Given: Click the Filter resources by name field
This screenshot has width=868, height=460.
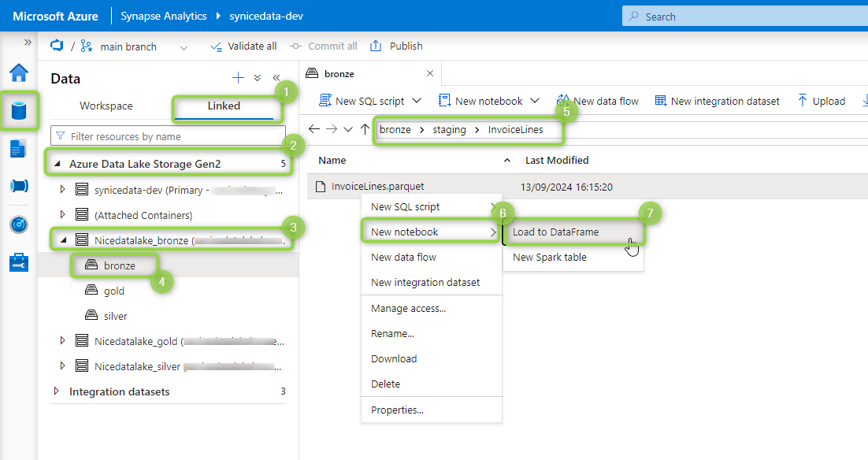Looking at the screenshot, I should pyautogui.click(x=169, y=136).
